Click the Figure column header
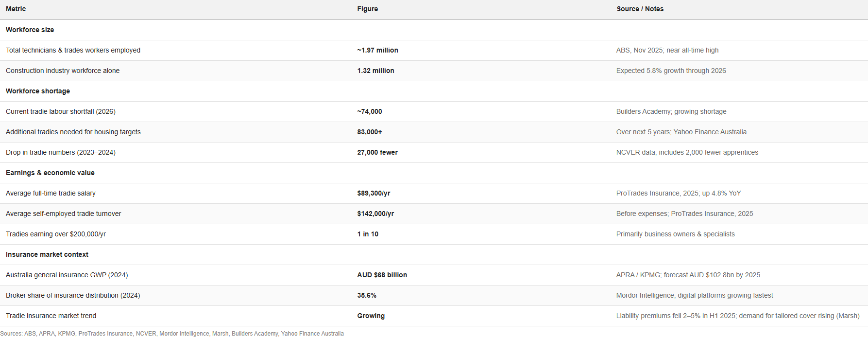Viewport: 868px width, 339px height. pyautogui.click(x=367, y=9)
